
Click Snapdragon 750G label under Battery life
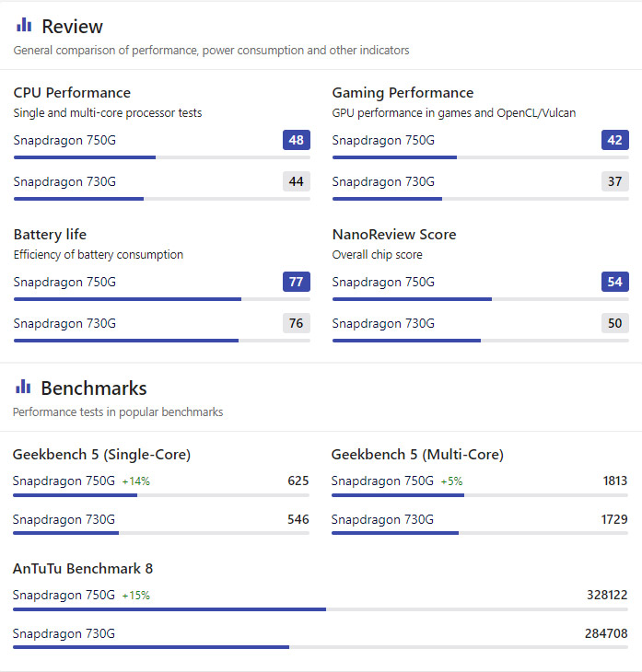pyautogui.click(x=64, y=282)
